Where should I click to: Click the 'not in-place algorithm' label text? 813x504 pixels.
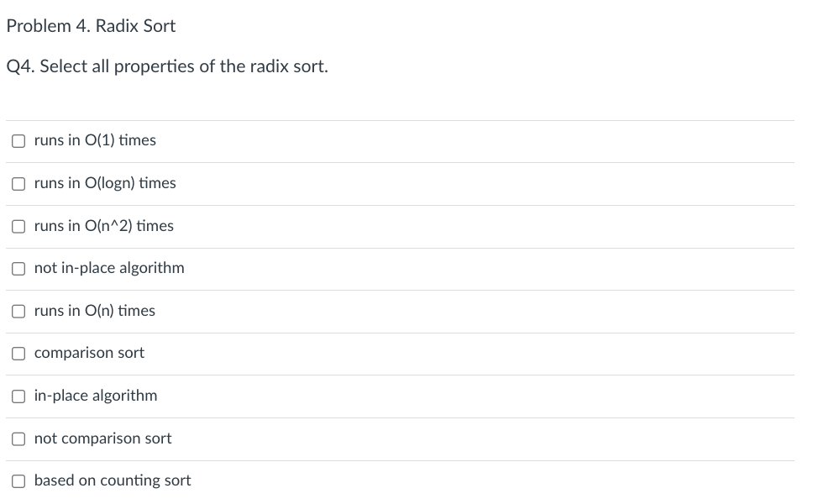click(x=109, y=268)
